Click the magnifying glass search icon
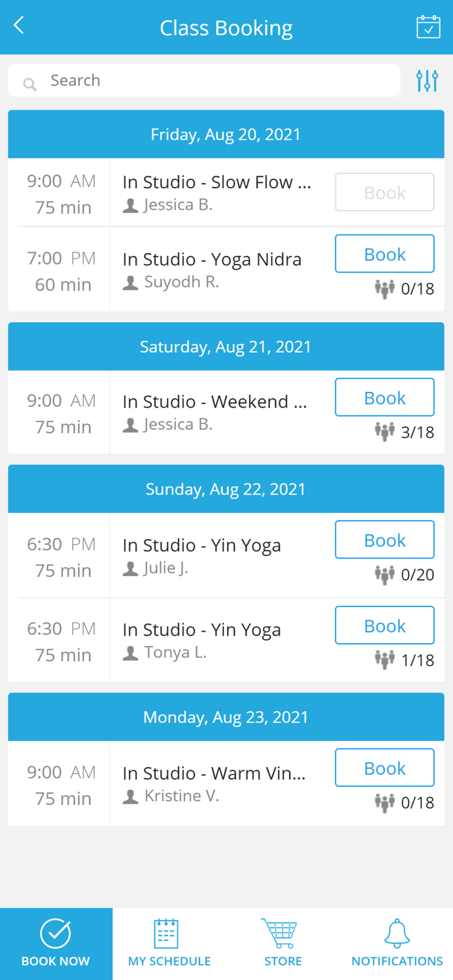The width and height of the screenshot is (453, 980). (29, 84)
